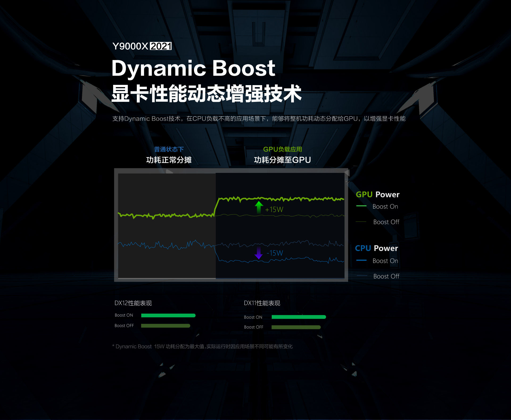
Task: Click the +15W value in chart
Action: coord(274,210)
